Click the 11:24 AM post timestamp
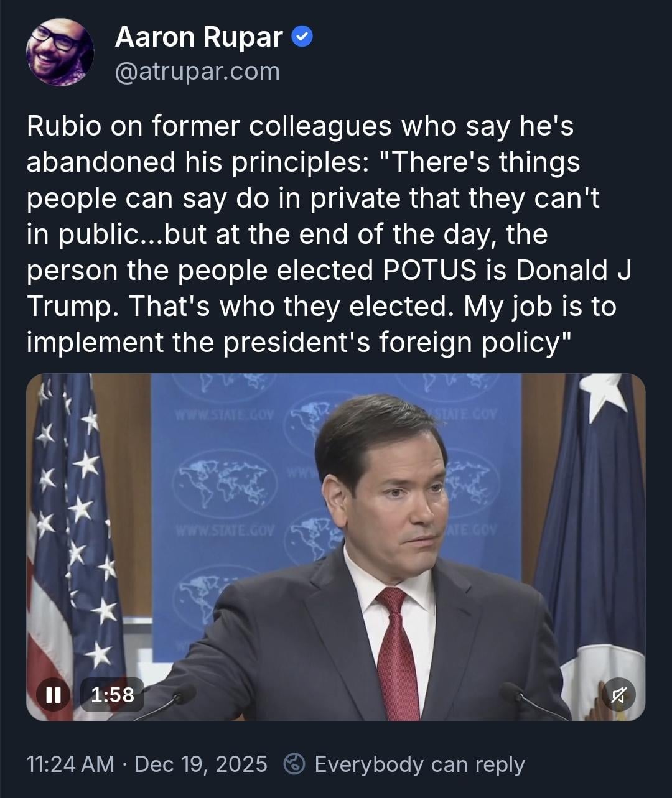 [x=70, y=764]
